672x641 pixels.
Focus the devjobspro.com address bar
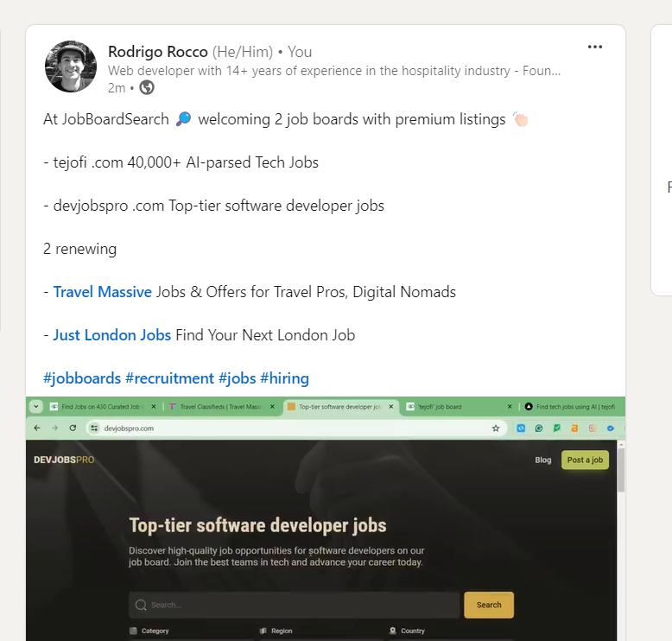pyautogui.click(x=296, y=428)
